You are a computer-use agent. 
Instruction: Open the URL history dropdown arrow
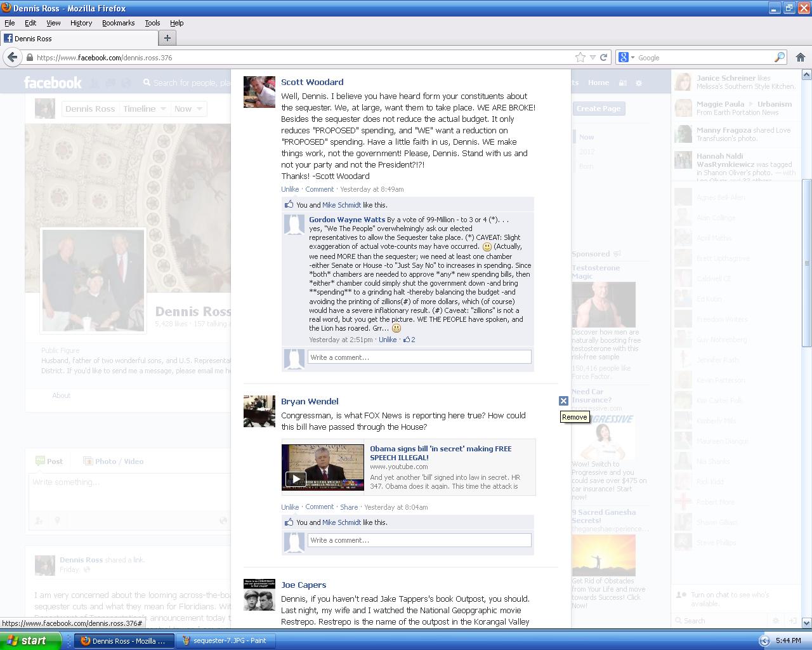(x=593, y=57)
